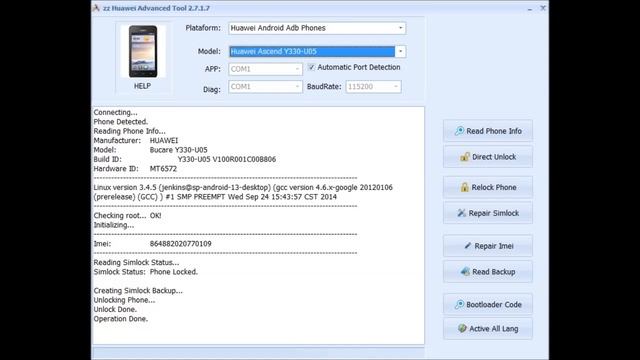Click the progress bar at window bottom
Screen dimensions: 640x360
[258, 353]
